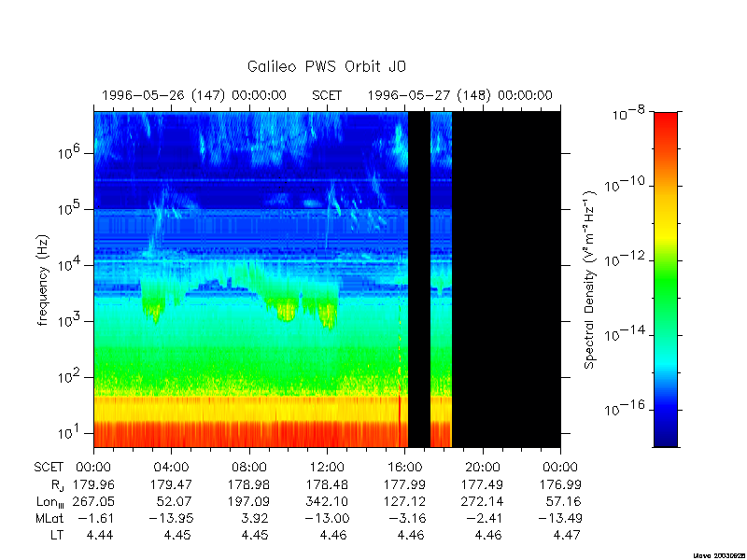747x560 pixels.
Task: Click the RJ value 177.99
Action: point(404,484)
